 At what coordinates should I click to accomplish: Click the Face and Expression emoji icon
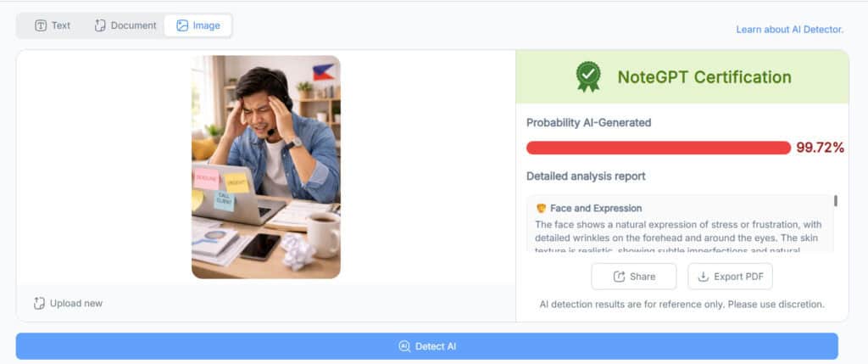point(542,209)
